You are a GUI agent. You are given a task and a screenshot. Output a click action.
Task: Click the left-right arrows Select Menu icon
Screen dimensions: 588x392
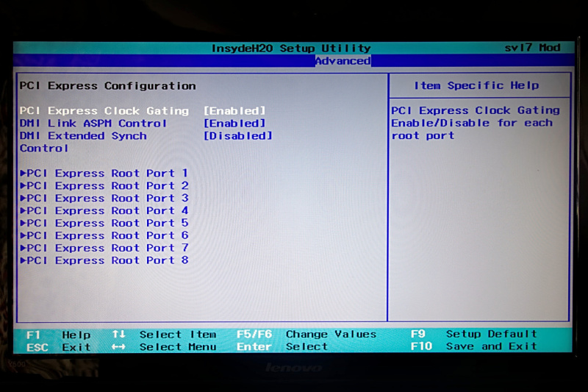(118, 347)
